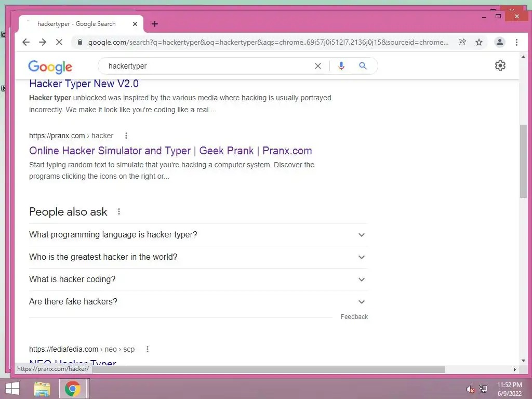The height and width of the screenshot is (399, 532).
Task: Open NEO Hacker Typer result
Action: click(x=73, y=363)
